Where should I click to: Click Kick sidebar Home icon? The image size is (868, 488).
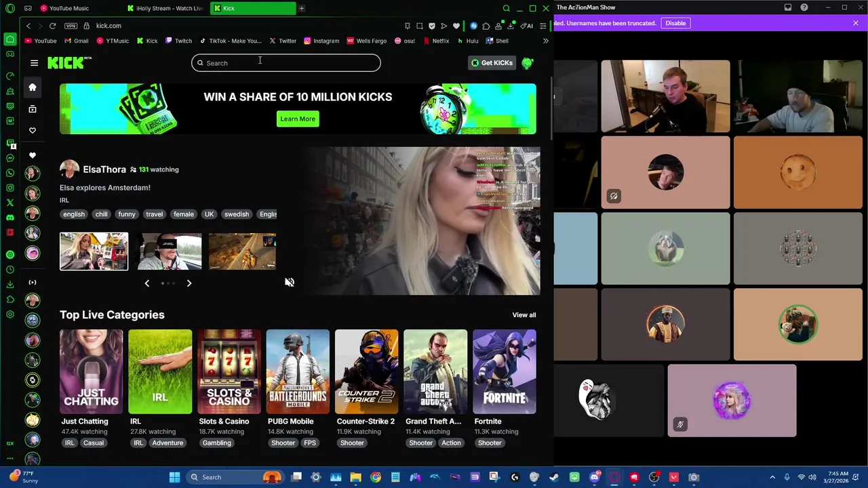[33, 87]
